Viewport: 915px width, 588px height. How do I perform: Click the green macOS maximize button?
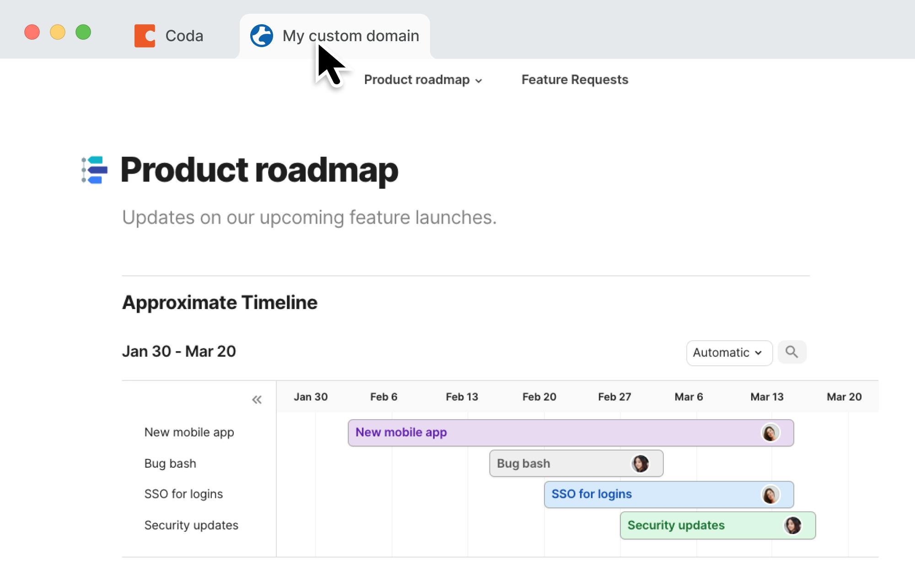click(x=83, y=32)
